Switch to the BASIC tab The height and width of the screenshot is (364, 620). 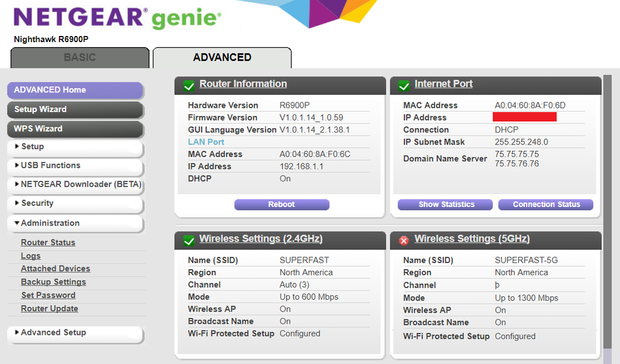click(x=80, y=58)
